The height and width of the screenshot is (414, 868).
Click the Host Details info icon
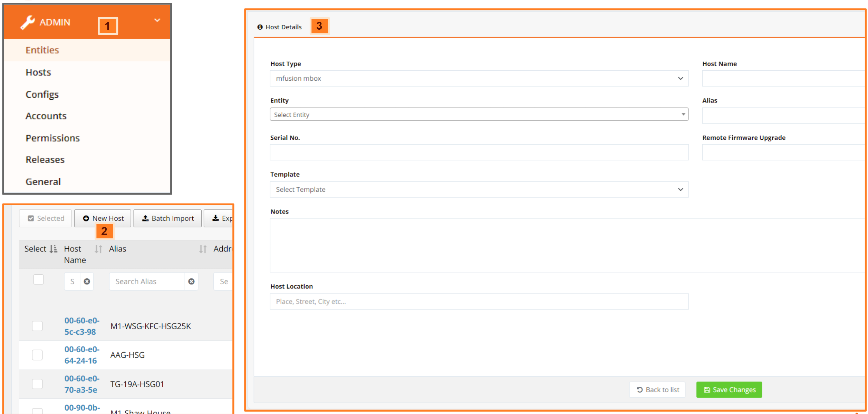point(260,27)
